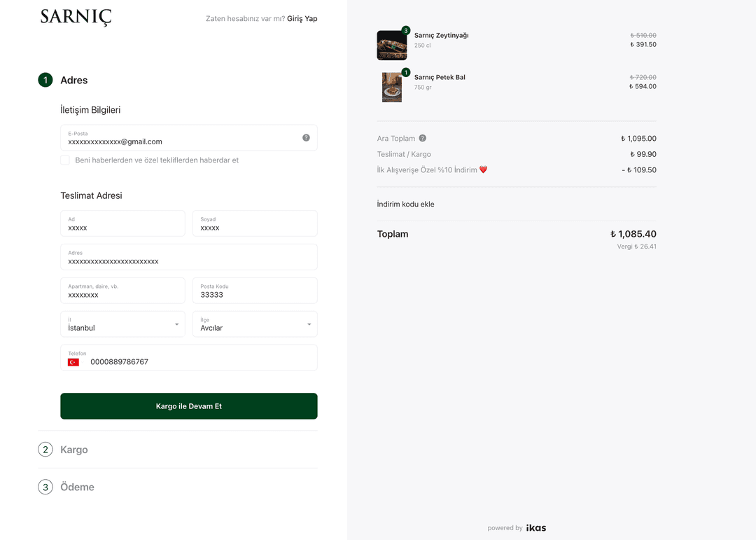Click the Toplam label

tap(393, 234)
